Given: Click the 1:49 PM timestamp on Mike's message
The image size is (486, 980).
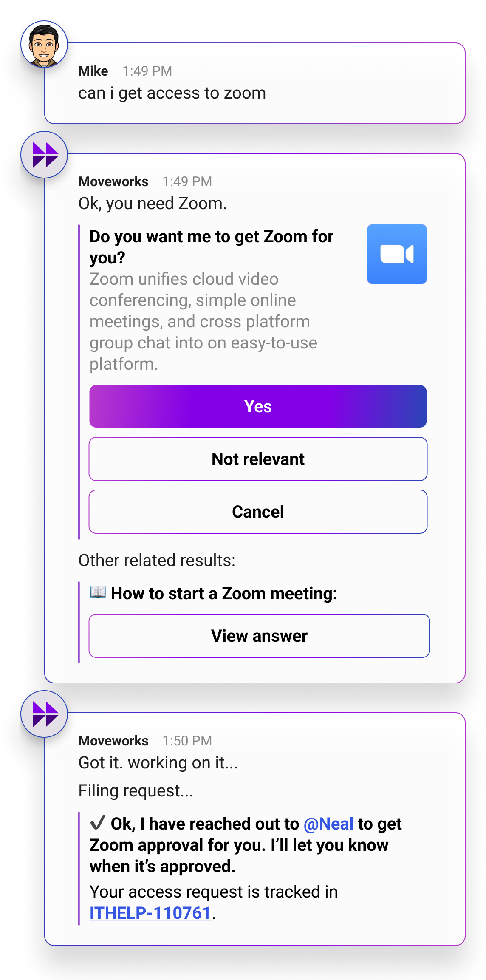Looking at the screenshot, I should point(147,71).
